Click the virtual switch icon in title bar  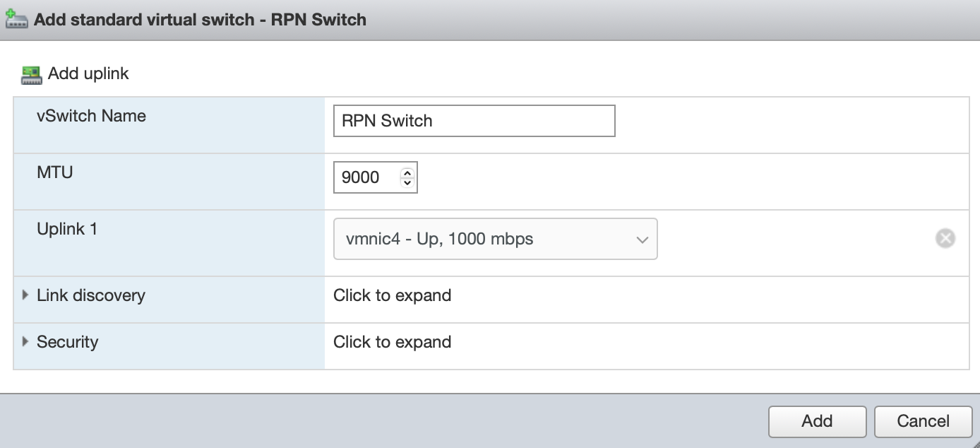click(x=16, y=19)
